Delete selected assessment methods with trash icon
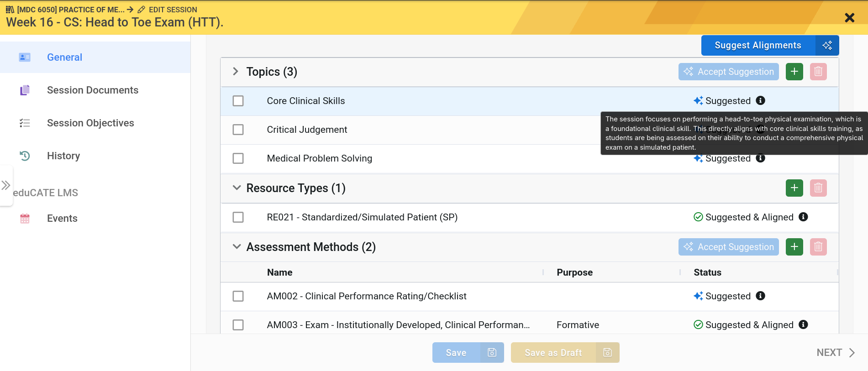Screen dimensions: 868x371 (x=818, y=247)
